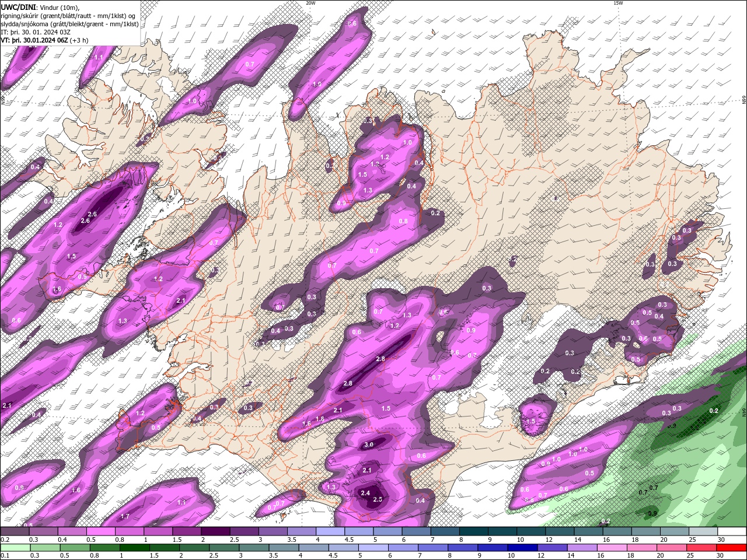Viewport: 747px width, 560px height.
Task: Click the lower legend swatch between 14 and 16
Action: [582, 548]
